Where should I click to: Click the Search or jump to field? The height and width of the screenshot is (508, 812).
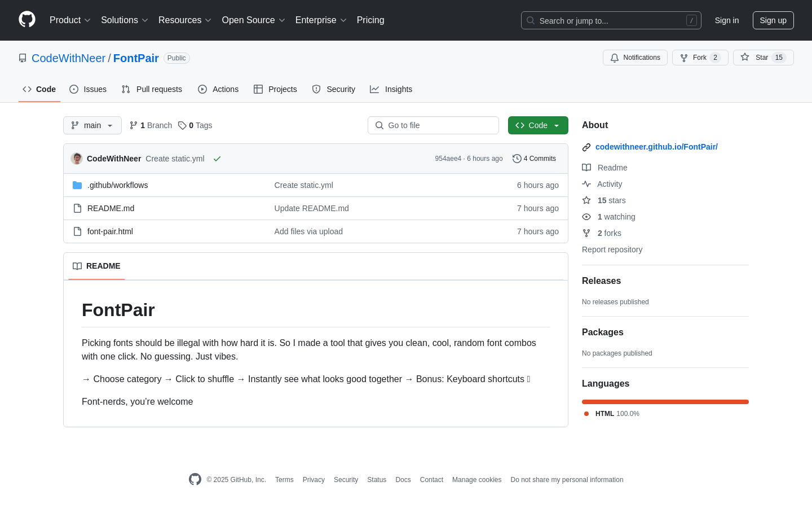[611, 20]
